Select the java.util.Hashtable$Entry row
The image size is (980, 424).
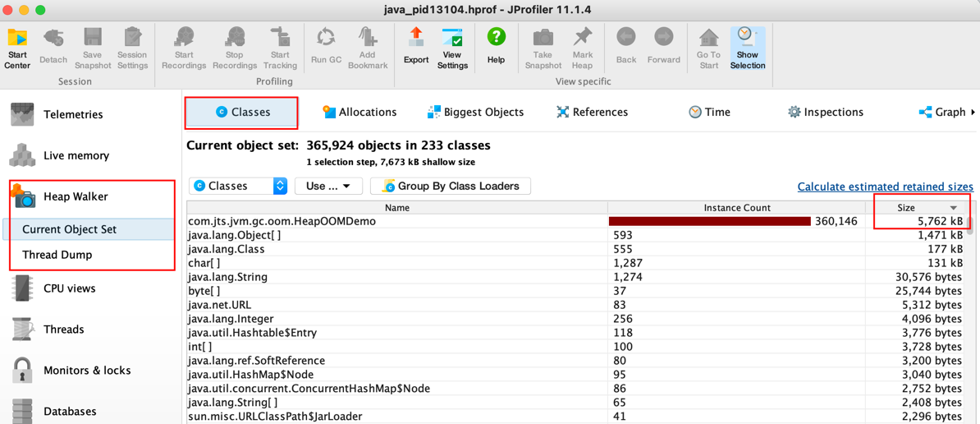tap(576, 332)
